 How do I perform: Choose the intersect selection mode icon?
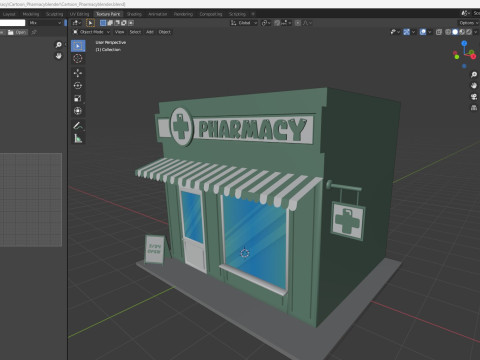click(x=131, y=23)
